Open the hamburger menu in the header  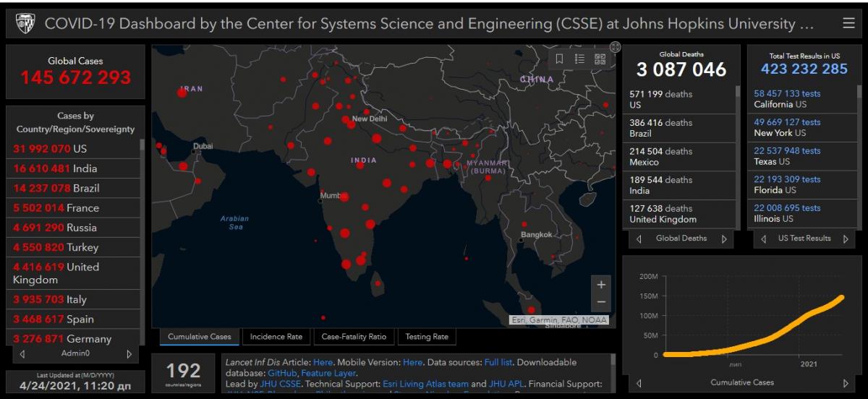tap(848, 24)
